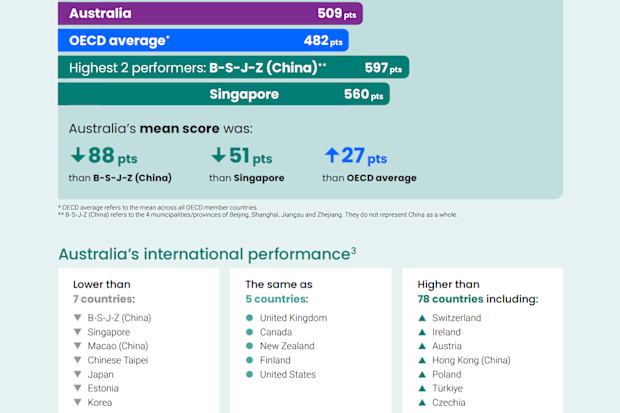Image resolution: width=620 pixels, height=413 pixels.
Task: Click '7 countries:' text
Action: (x=104, y=299)
